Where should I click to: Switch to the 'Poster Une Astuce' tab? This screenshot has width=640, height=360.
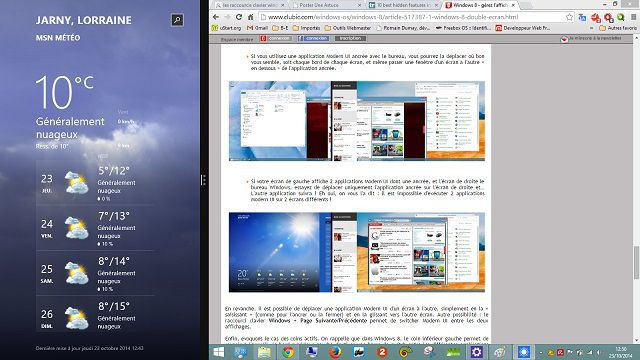pos(327,5)
